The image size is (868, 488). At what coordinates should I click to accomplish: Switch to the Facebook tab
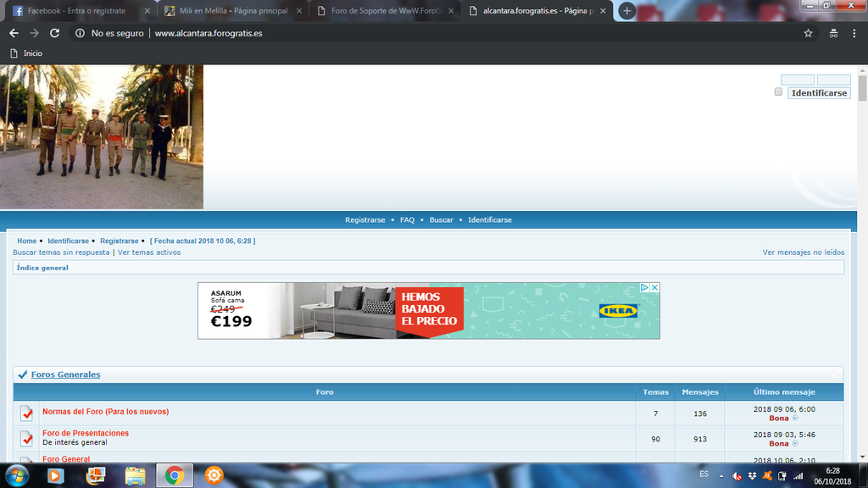tap(76, 10)
